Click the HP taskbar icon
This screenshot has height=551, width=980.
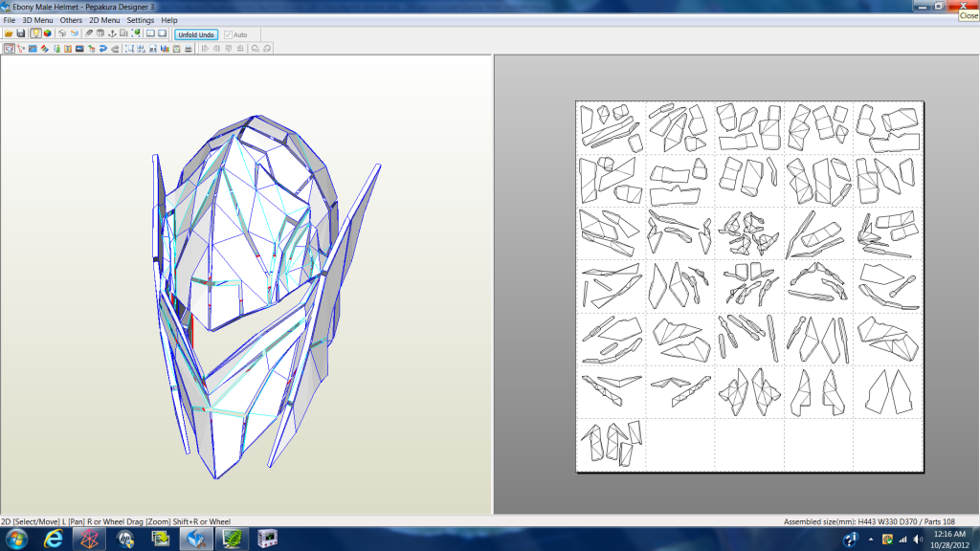point(125,539)
